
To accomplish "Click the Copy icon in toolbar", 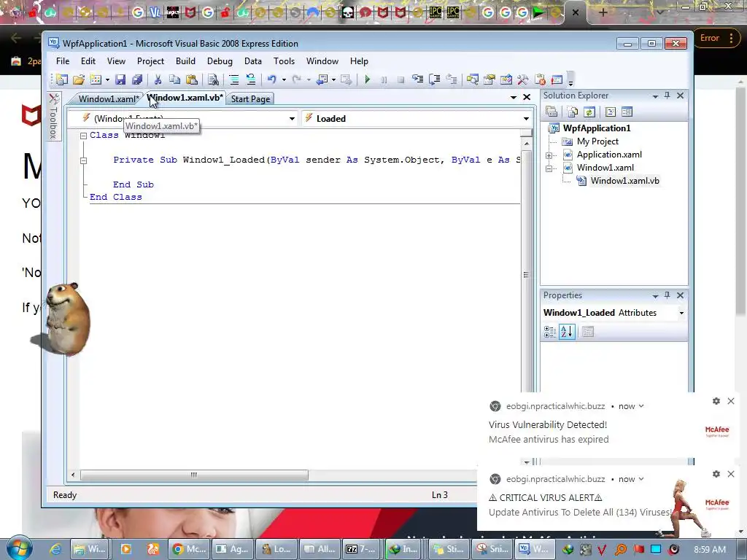I will coord(175,79).
